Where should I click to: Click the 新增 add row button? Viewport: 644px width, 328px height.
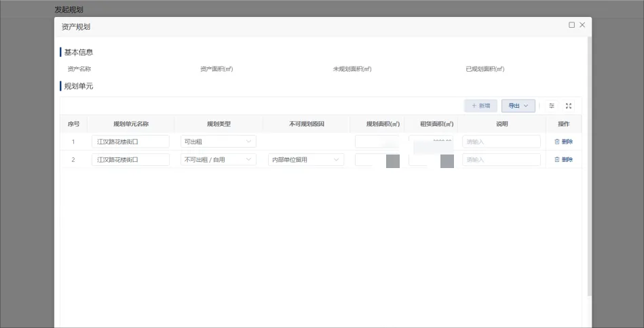pyautogui.click(x=480, y=106)
